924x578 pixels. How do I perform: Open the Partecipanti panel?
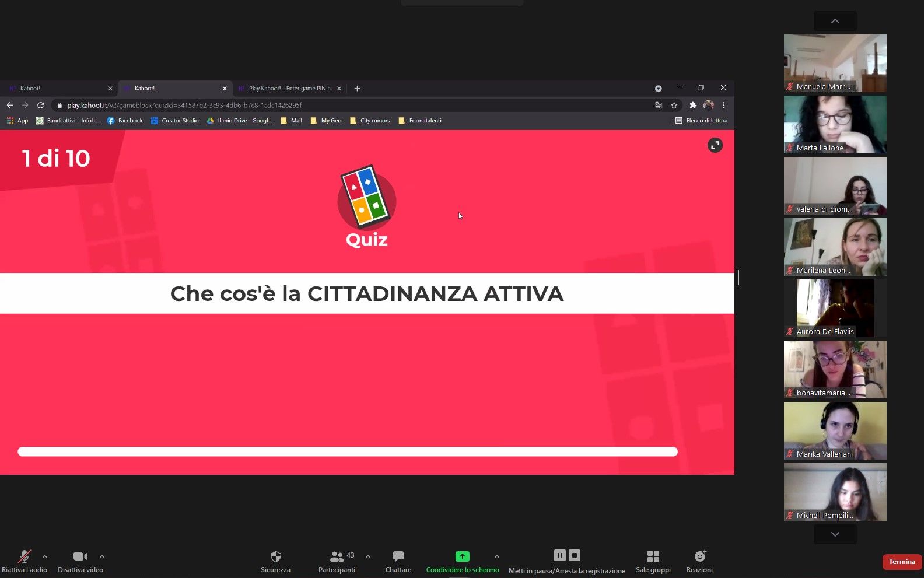337,556
